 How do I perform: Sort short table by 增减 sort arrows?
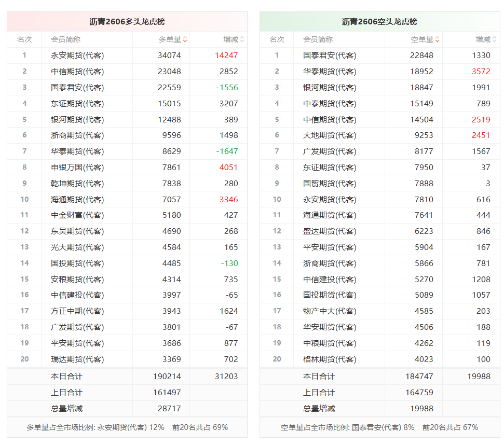point(494,39)
